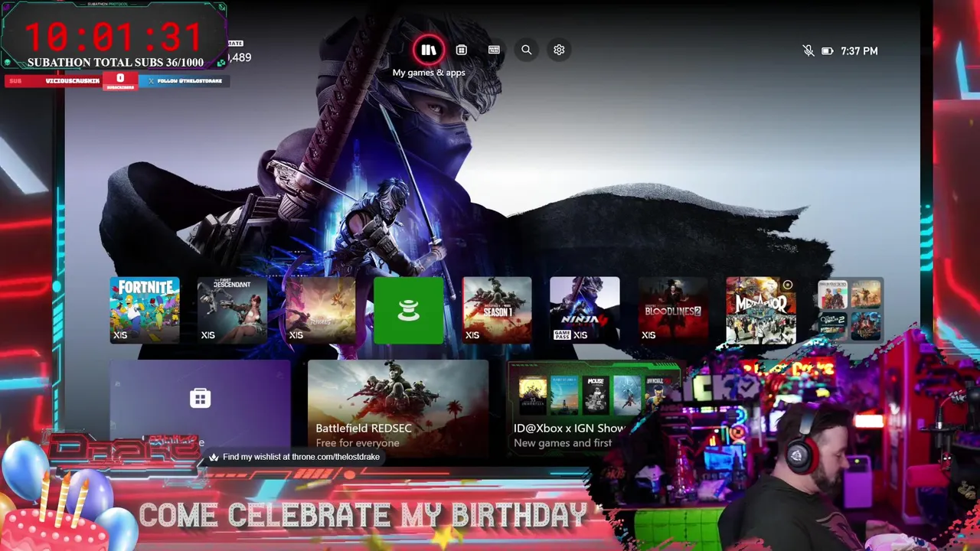
Task: Open My games & apps library icon
Action: click(x=428, y=51)
